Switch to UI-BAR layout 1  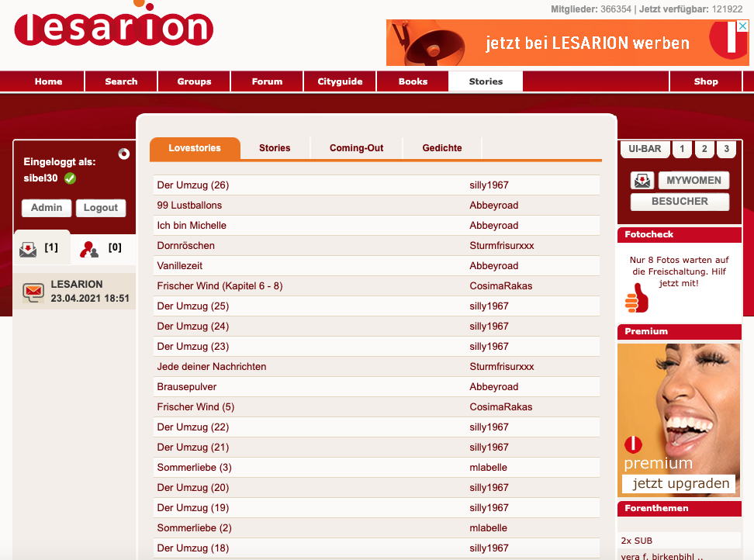click(682, 149)
